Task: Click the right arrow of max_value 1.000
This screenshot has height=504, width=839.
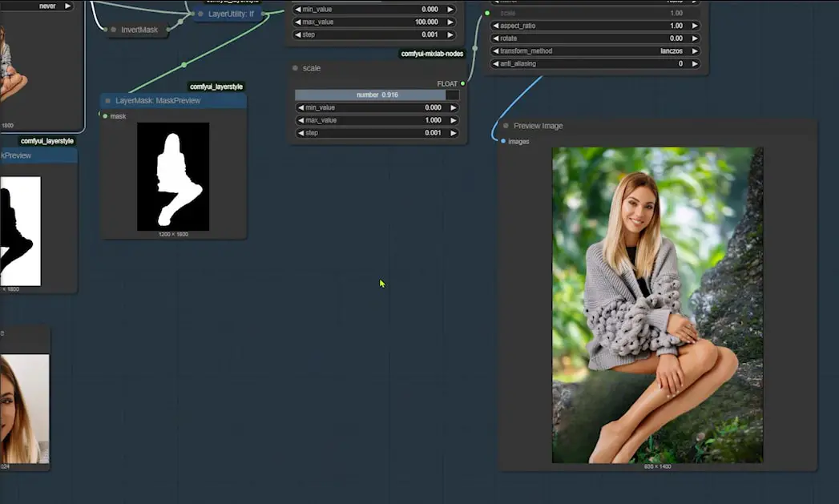Action: pos(454,120)
